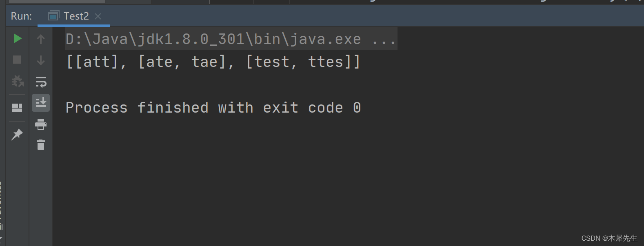
Task: Toggle Scroll to End of console
Action: 41,103
